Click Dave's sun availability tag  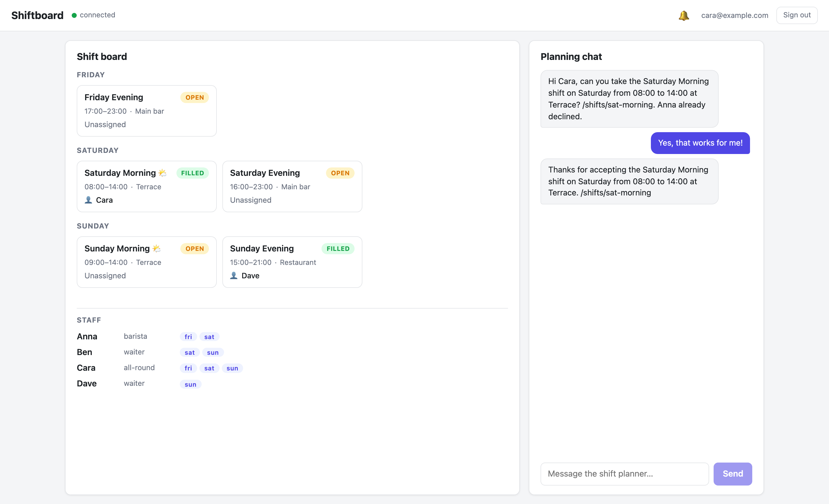click(190, 384)
